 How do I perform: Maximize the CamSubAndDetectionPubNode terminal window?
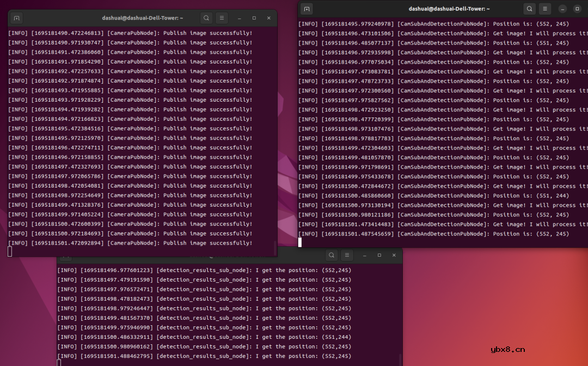coord(577,9)
